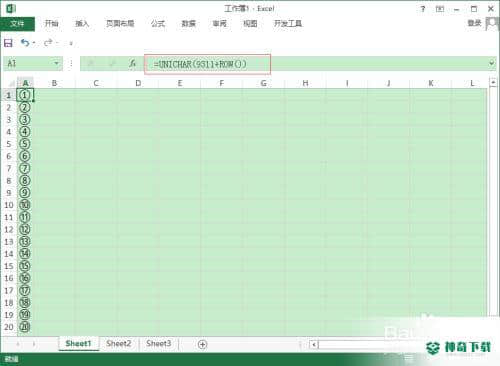Switch to the 插入 Insert tab
The width and height of the screenshot is (500, 366).
(x=82, y=24)
